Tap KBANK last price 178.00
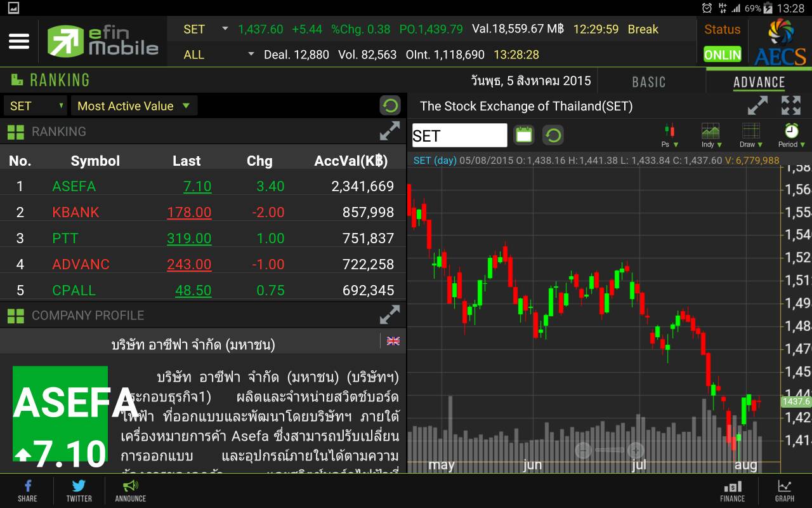 point(189,212)
